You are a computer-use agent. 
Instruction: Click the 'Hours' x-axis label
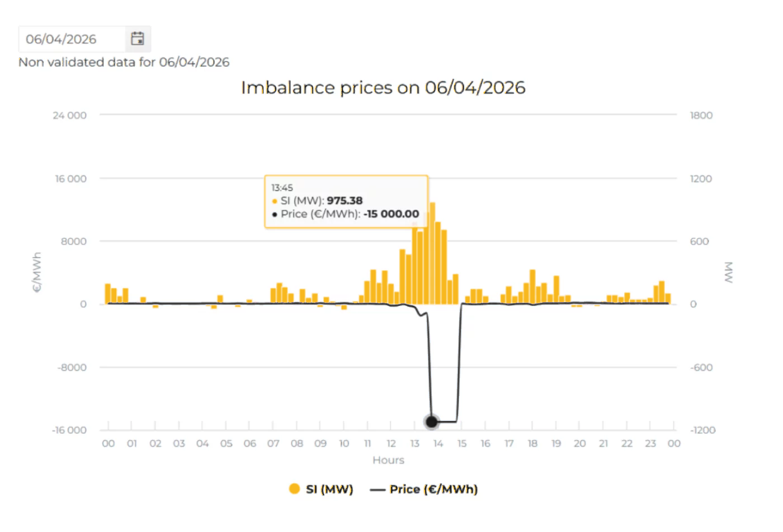389,460
